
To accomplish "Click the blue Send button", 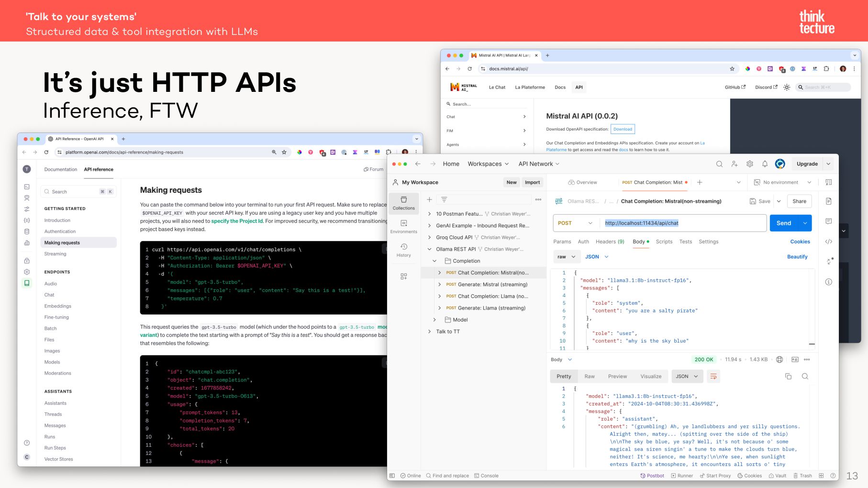I will click(x=783, y=223).
